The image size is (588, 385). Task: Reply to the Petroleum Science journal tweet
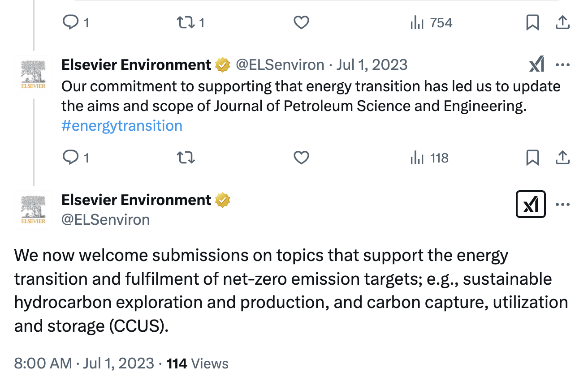pos(70,158)
